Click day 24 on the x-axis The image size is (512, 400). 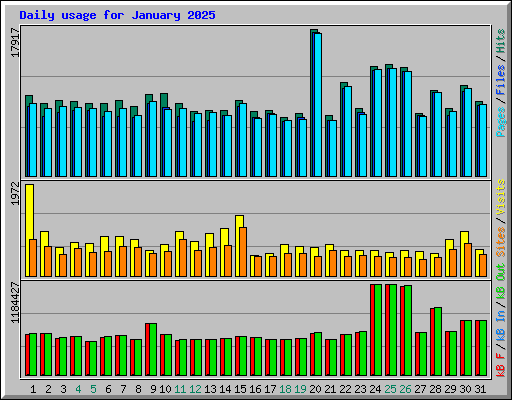[x=375, y=389]
